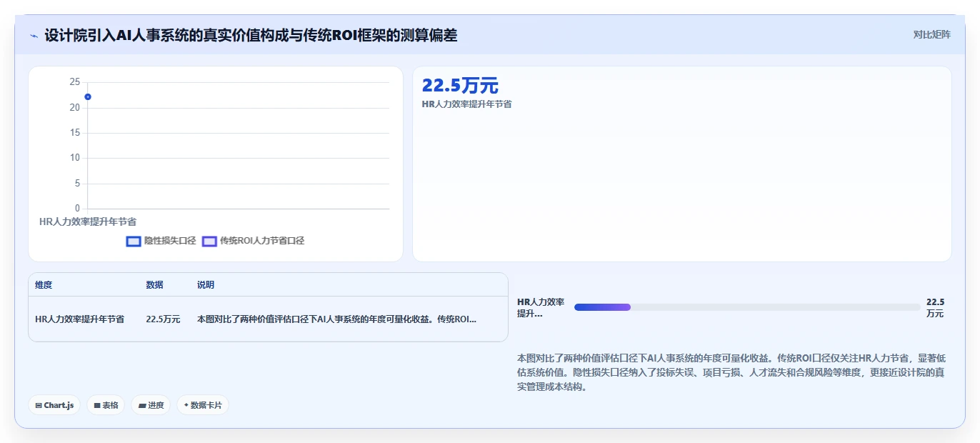The image size is (980, 443).
Task: Toggle the 隐性损失口径 legend item
Action: point(161,241)
